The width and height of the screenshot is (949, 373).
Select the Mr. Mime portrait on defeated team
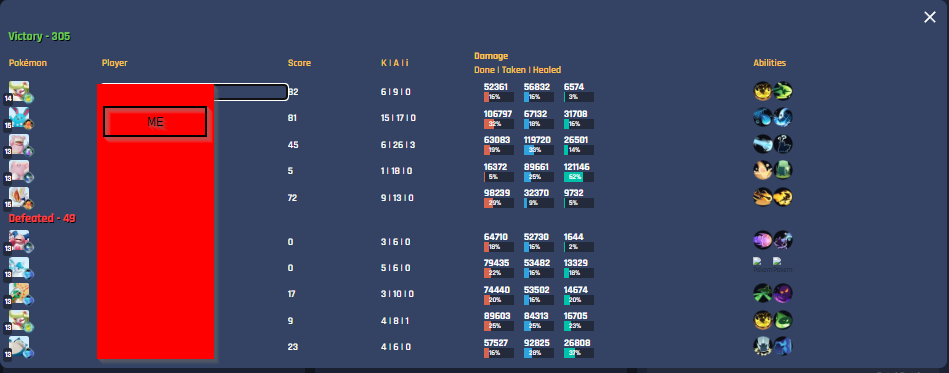19,241
